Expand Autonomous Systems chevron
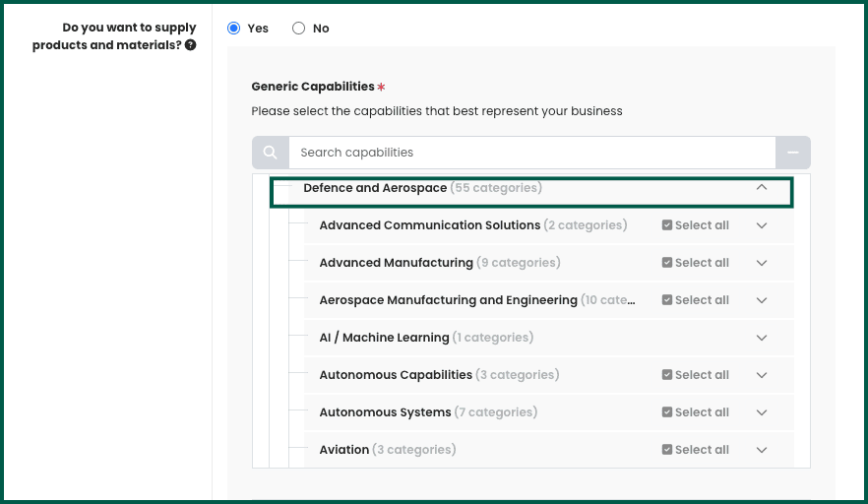Viewport: 868px width, 504px height. 761,412
